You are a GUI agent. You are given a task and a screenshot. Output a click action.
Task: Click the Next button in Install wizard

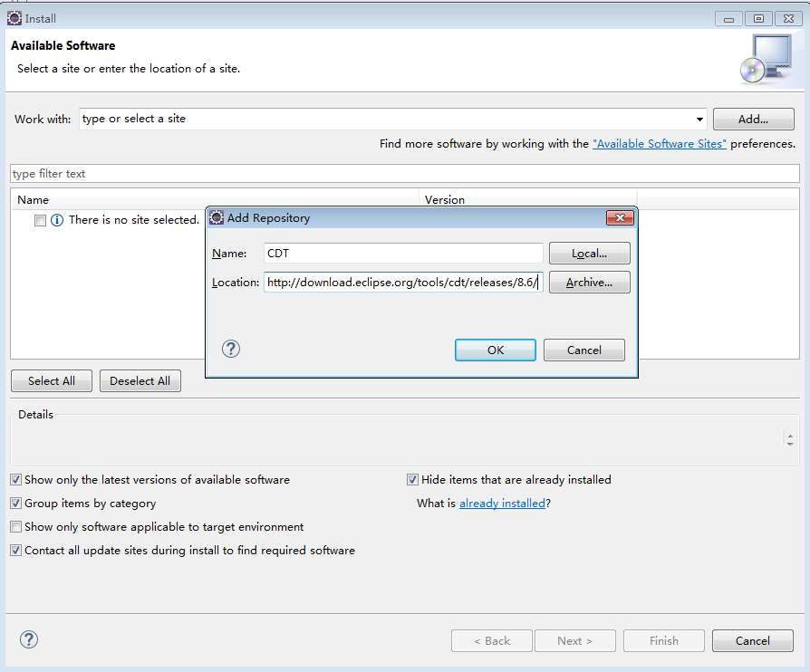(x=575, y=641)
